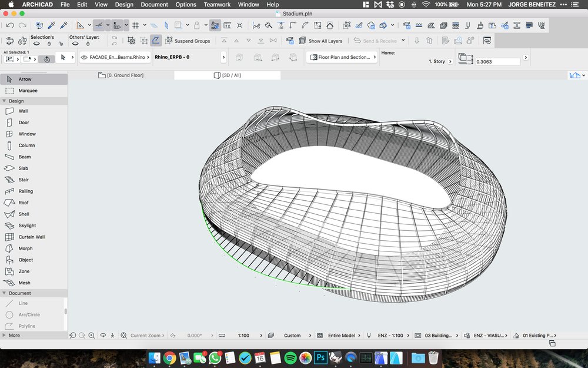The image size is (588, 368).
Task: Toggle the Trace Reference icon
Action: click(x=178, y=25)
